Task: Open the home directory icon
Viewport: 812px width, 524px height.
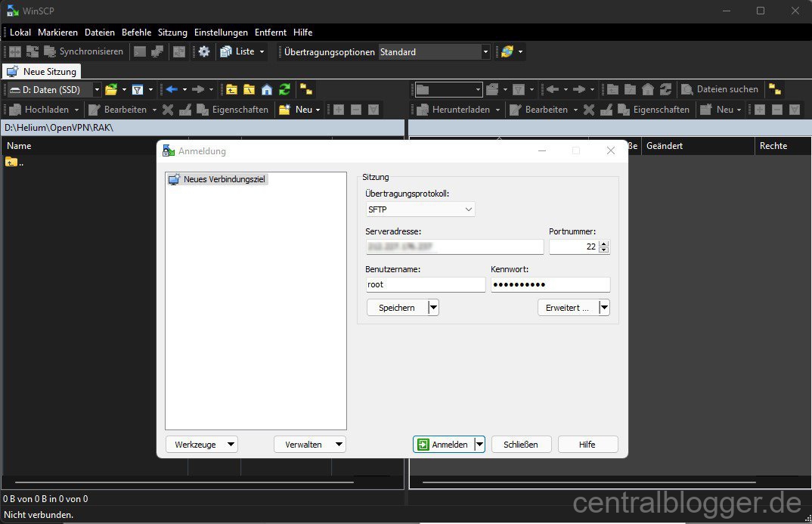Action: click(x=267, y=89)
